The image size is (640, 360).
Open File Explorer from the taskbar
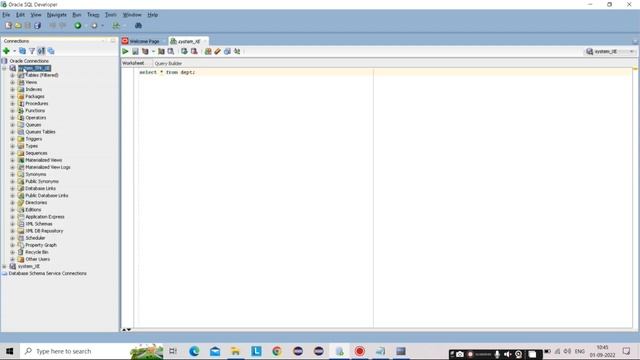pos(236,351)
